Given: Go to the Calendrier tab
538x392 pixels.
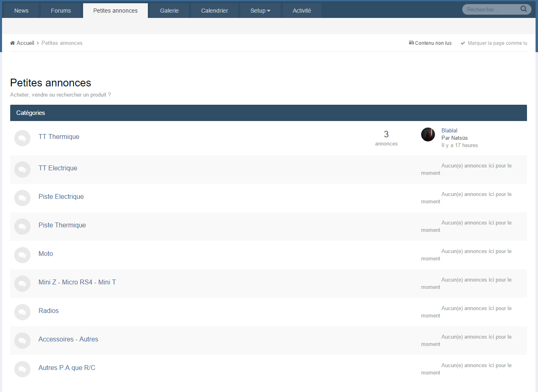Looking at the screenshot, I should click(x=214, y=11).
